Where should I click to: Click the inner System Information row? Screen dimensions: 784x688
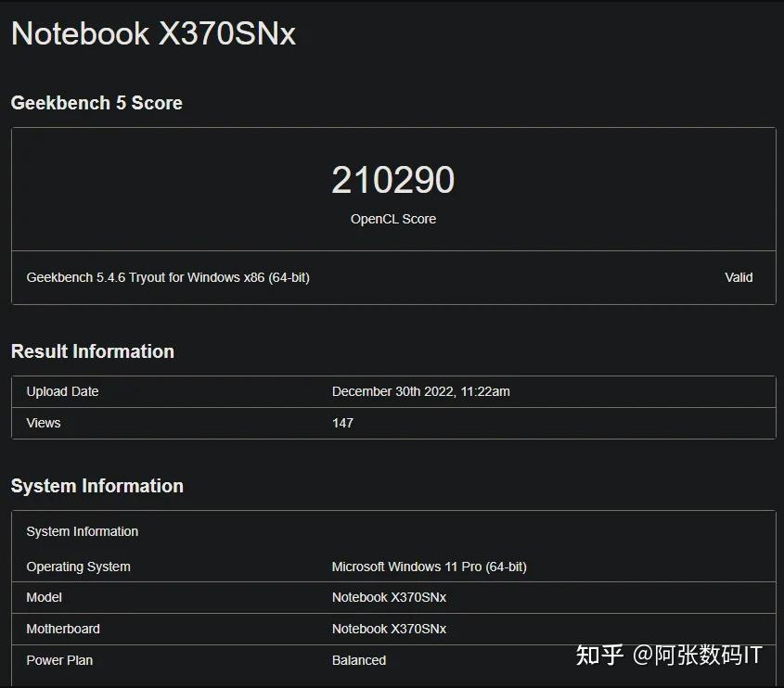click(x=82, y=531)
